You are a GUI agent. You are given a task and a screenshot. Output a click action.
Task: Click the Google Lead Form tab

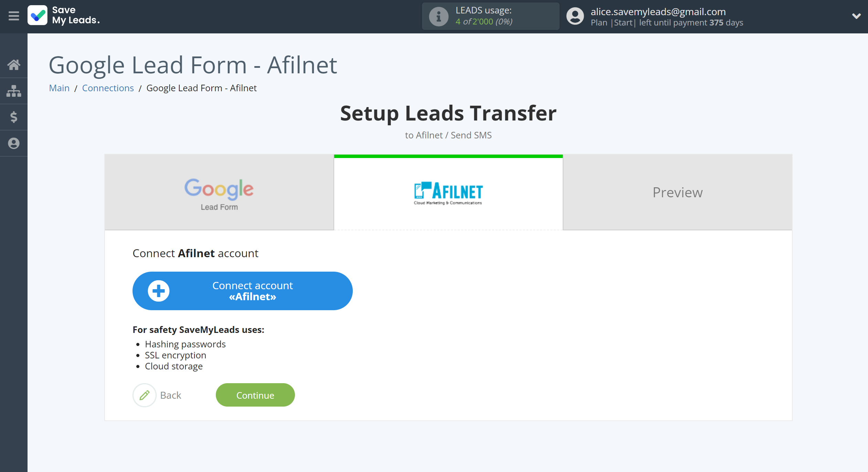pos(219,192)
